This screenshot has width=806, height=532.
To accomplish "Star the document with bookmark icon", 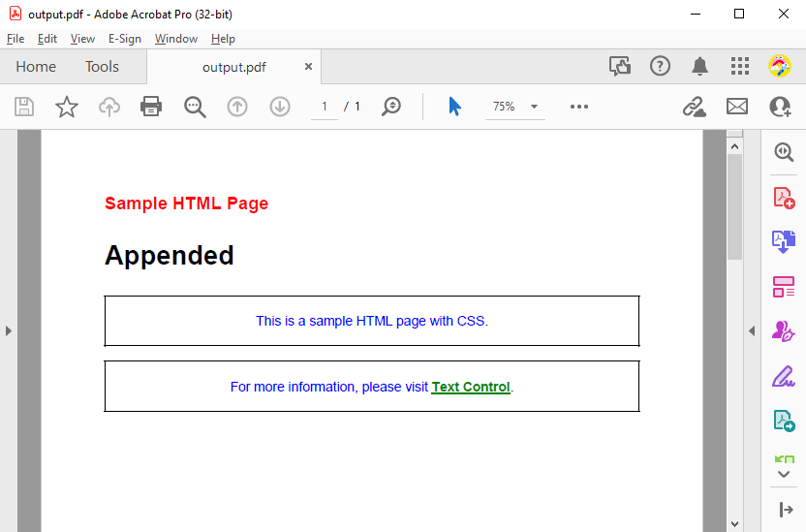I will pyautogui.click(x=67, y=107).
